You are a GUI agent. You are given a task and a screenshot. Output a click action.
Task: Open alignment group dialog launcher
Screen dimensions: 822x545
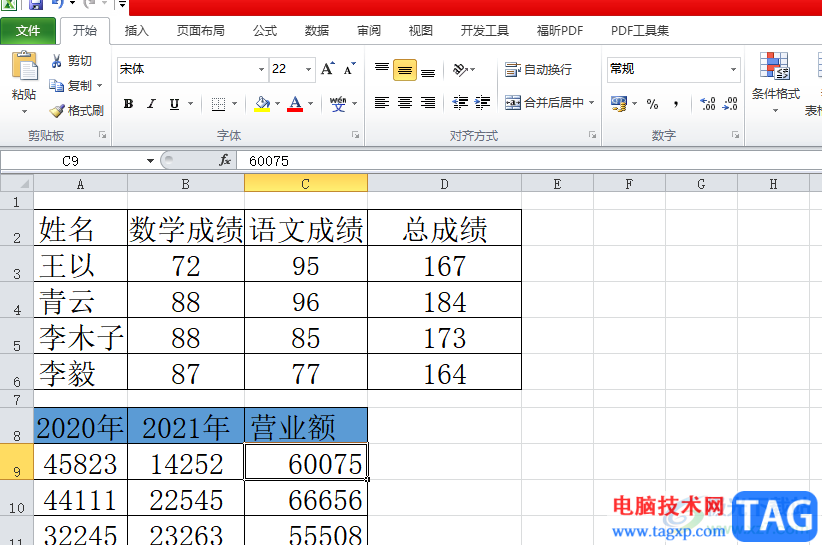point(592,135)
